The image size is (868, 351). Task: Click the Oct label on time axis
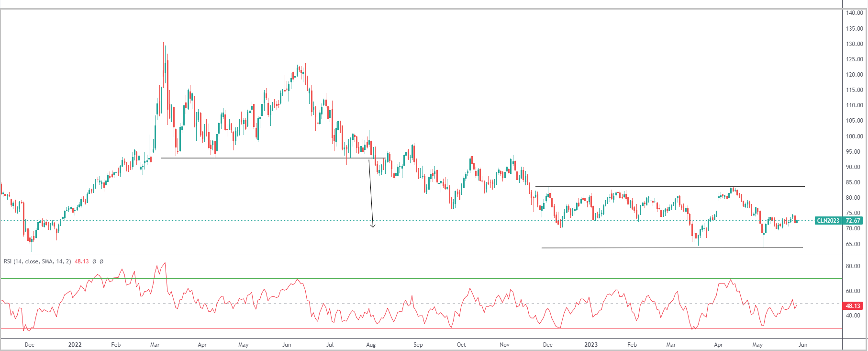[461, 345]
